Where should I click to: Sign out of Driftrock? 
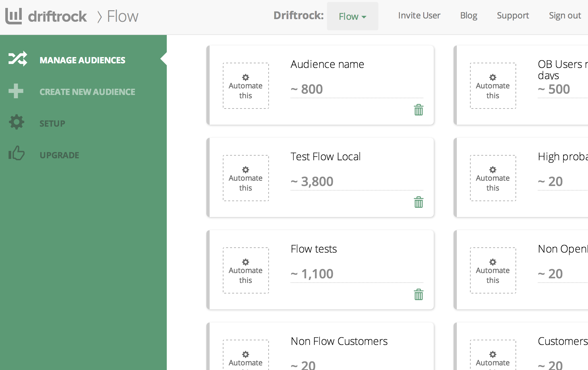point(565,15)
